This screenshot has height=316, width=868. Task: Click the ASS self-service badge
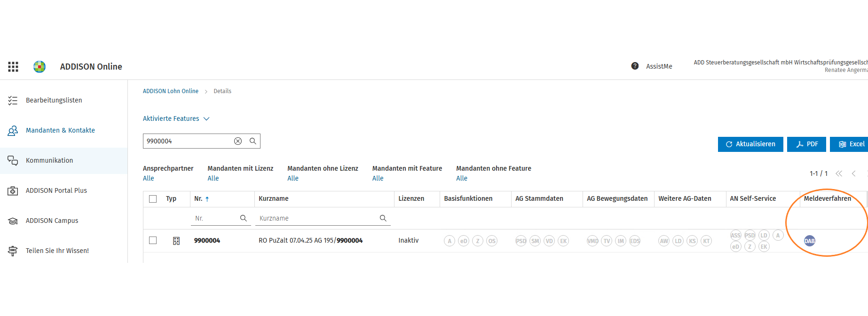tap(735, 235)
